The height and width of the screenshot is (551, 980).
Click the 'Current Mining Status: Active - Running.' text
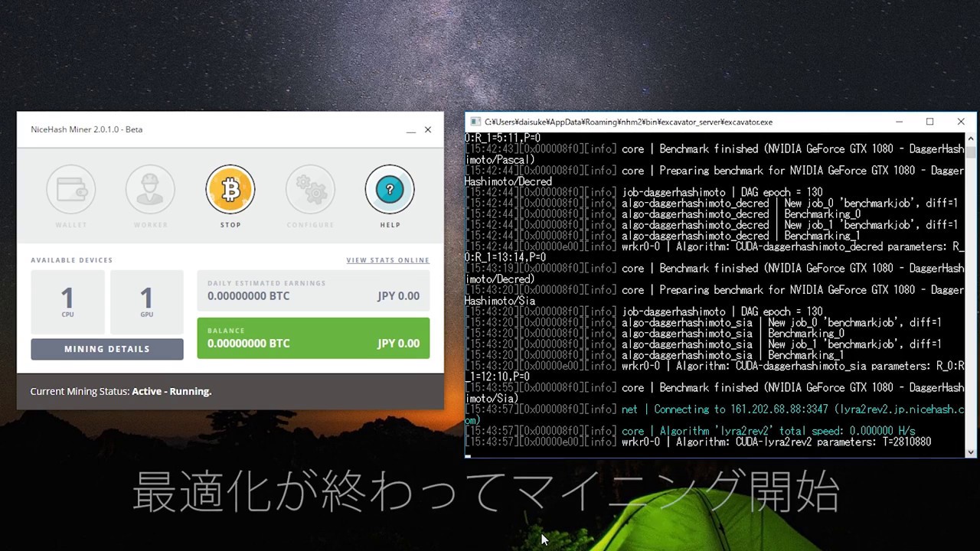click(121, 391)
